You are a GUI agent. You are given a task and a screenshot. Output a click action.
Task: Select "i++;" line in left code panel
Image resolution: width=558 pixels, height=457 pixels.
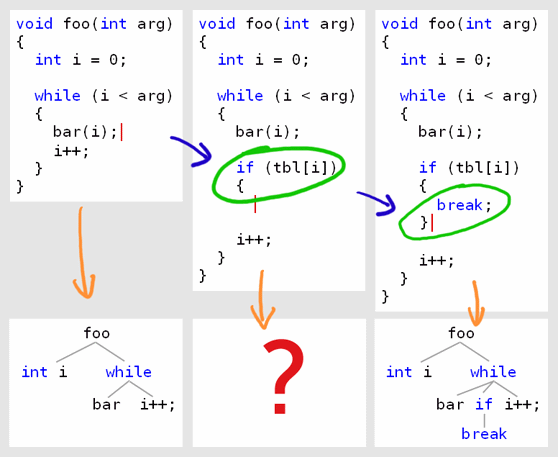coord(71,151)
